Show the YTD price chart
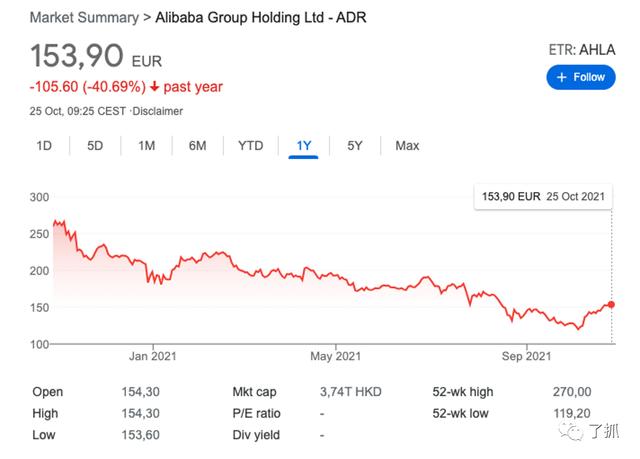 [250, 146]
